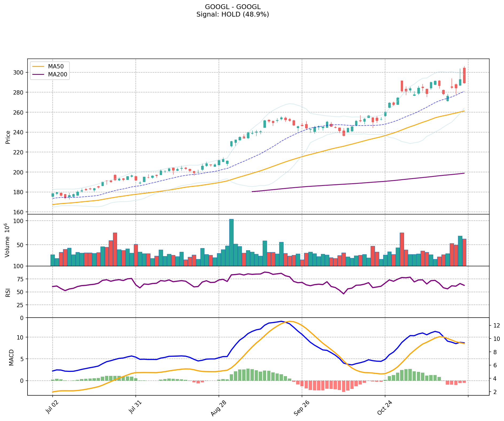Click the 12 tick on right MACD axis

(497, 326)
